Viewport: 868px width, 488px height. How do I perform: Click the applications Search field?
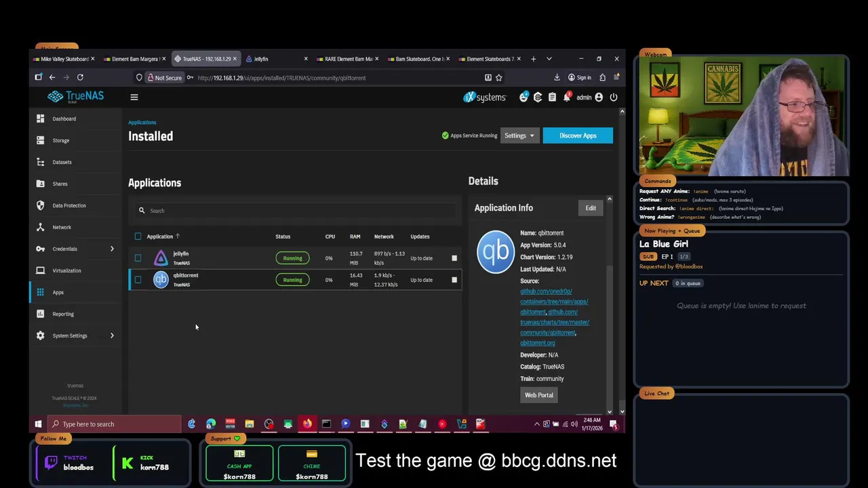coord(295,211)
